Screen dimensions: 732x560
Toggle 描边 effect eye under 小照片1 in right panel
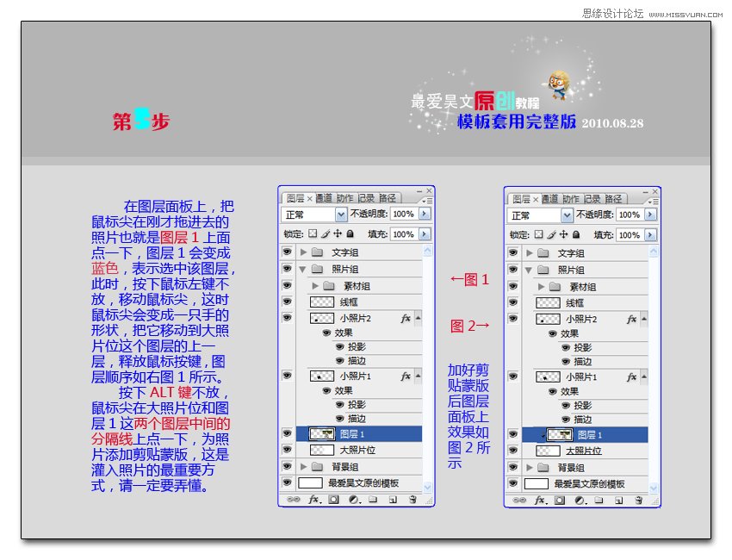[x=566, y=420]
